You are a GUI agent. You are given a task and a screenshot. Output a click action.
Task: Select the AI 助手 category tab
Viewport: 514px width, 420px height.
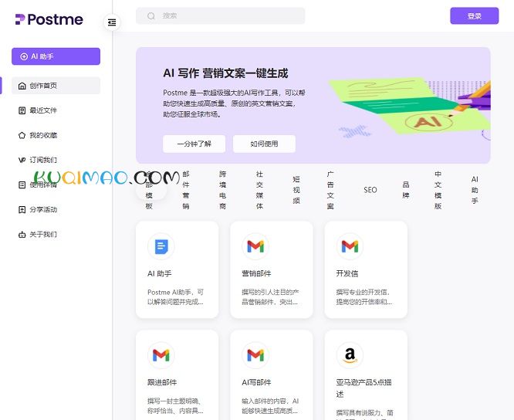475,190
